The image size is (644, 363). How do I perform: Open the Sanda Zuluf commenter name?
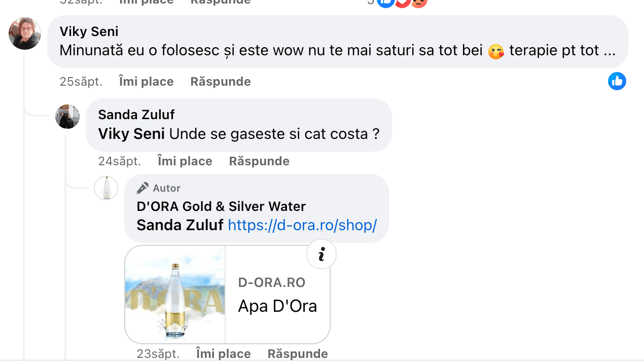(x=136, y=115)
